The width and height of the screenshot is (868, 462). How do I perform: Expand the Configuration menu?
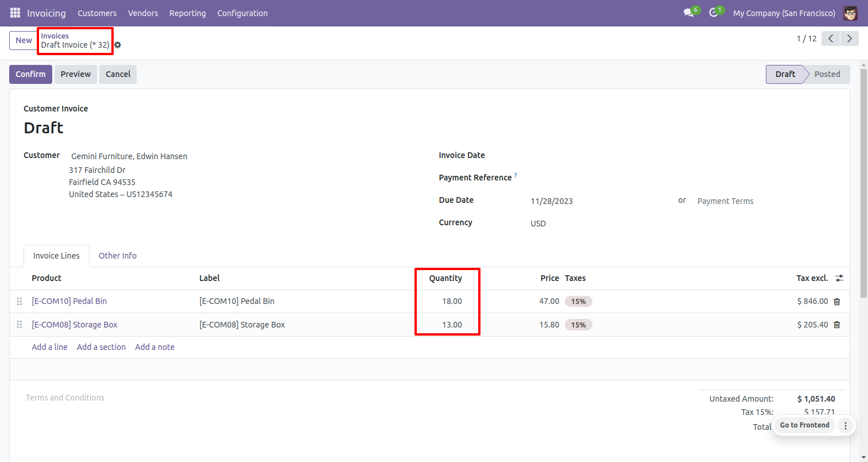point(242,13)
